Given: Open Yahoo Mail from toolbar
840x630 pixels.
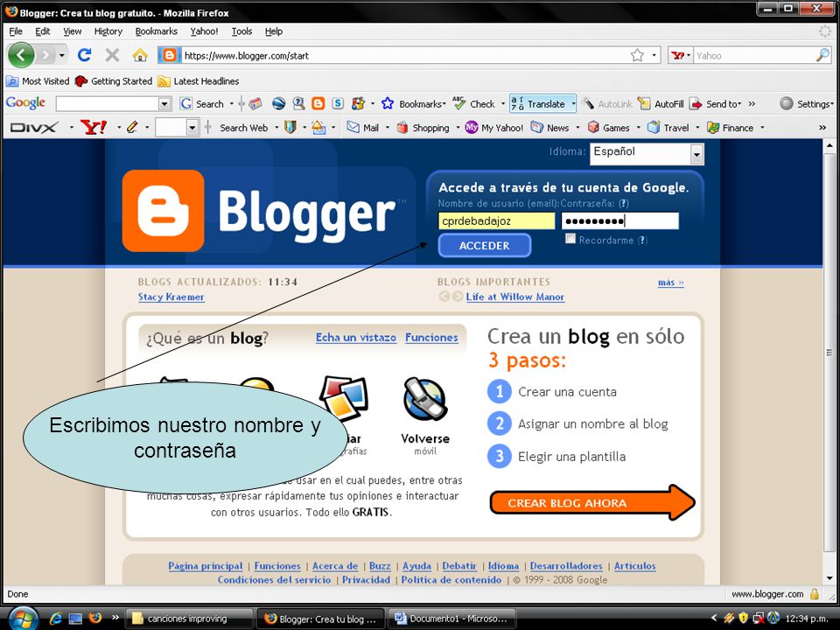Looking at the screenshot, I should (x=362, y=128).
